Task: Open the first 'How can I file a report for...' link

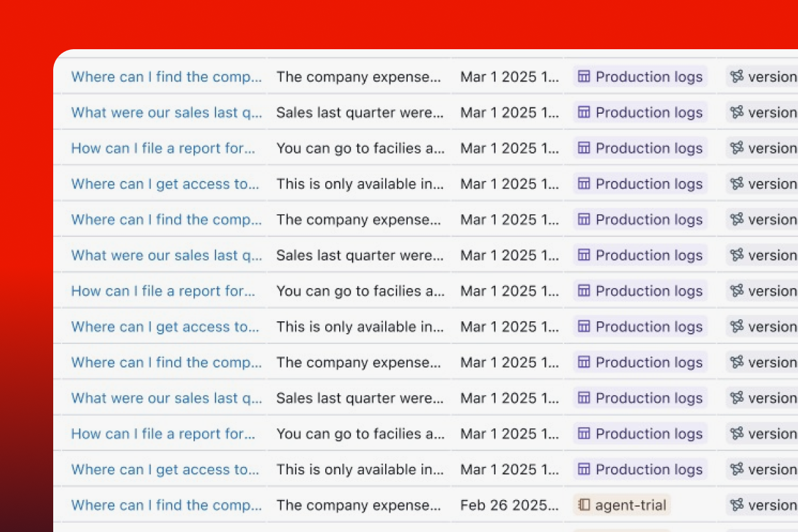Action: pos(163,148)
